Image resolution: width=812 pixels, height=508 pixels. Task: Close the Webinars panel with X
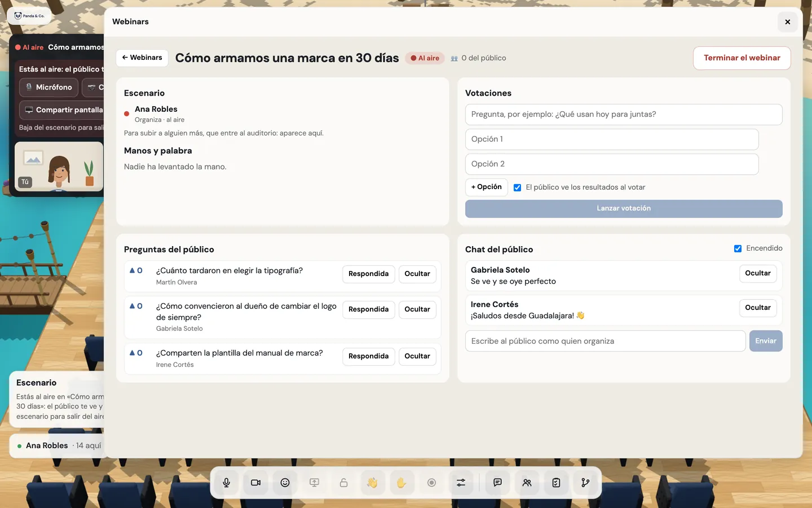click(787, 22)
